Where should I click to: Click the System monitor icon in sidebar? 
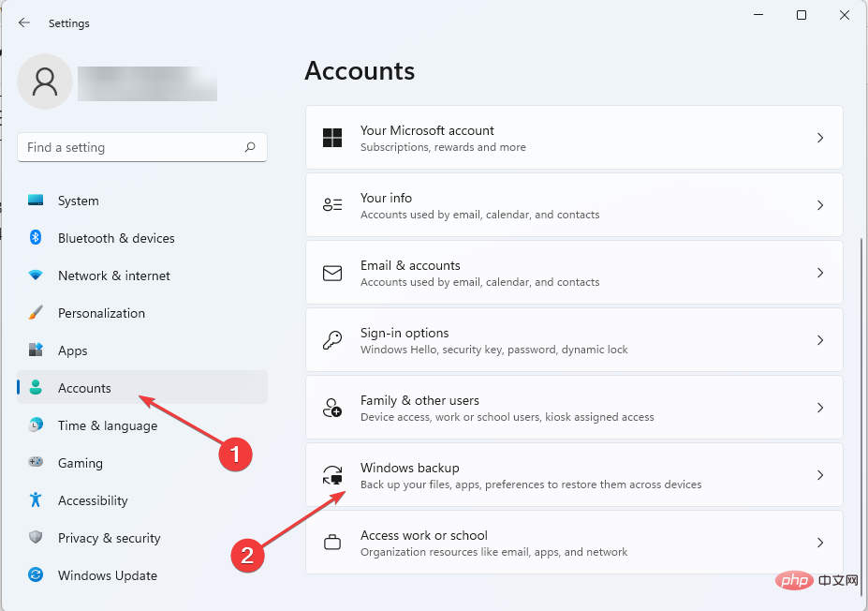[36, 201]
